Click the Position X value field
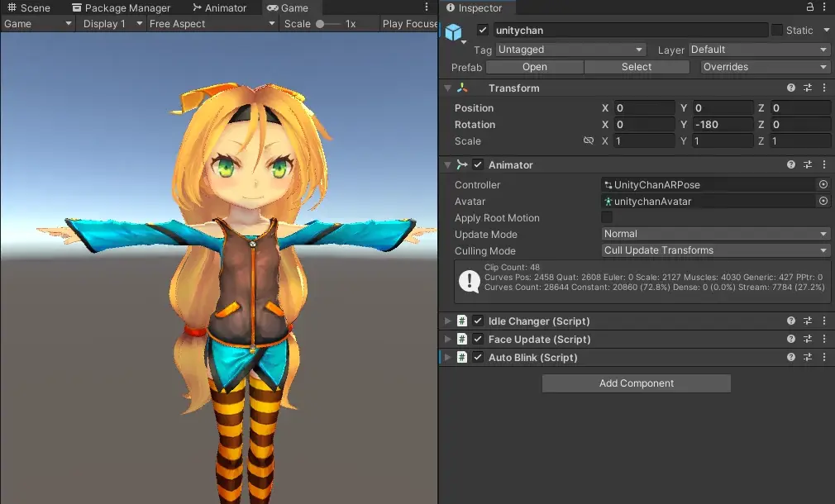Screen dimensions: 835x504 (x=644, y=107)
